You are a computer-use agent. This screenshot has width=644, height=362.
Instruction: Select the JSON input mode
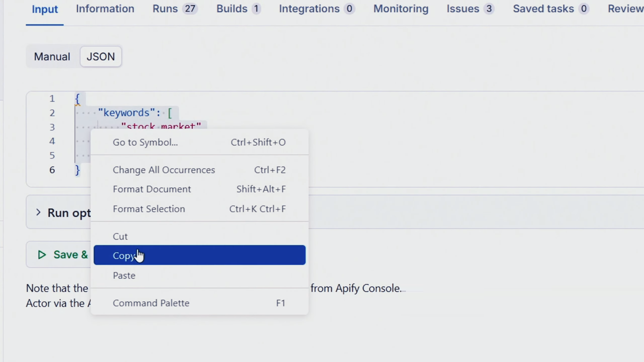[x=100, y=57]
